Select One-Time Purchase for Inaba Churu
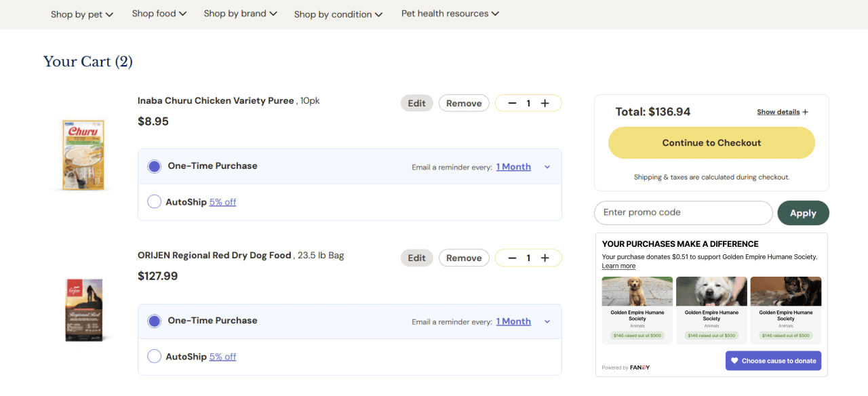The width and height of the screenshot is (868, 396). 155,166
